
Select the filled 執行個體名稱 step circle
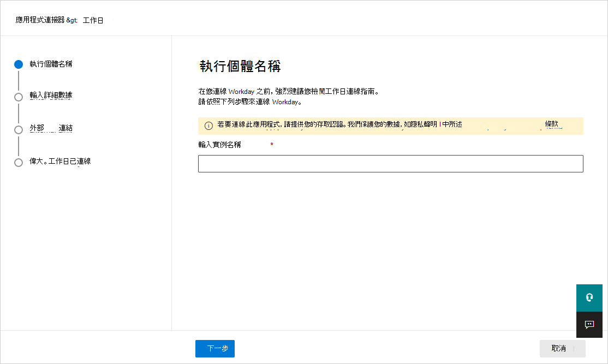coord(18,64)
